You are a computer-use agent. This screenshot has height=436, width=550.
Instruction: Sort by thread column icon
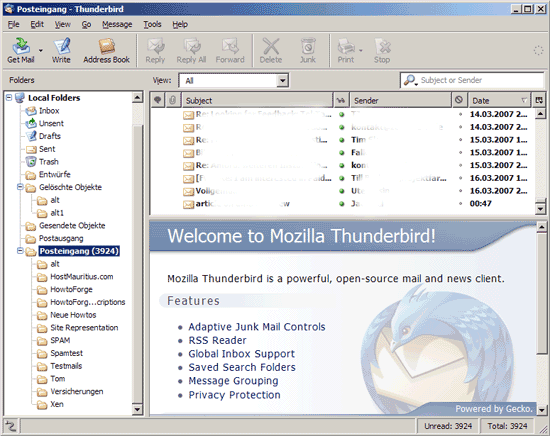[x=158, y=100]
